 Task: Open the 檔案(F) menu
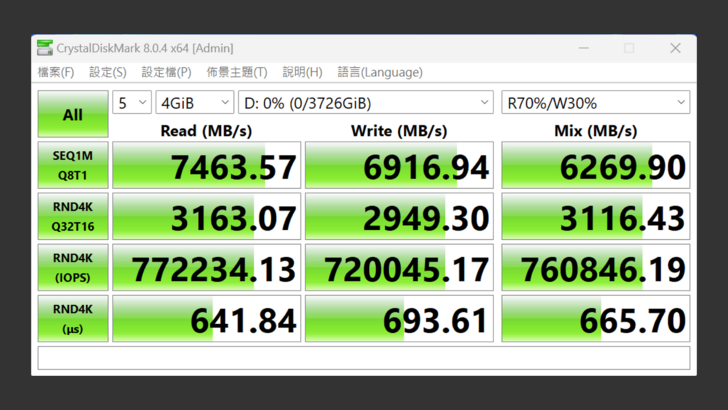coord(56,72)
